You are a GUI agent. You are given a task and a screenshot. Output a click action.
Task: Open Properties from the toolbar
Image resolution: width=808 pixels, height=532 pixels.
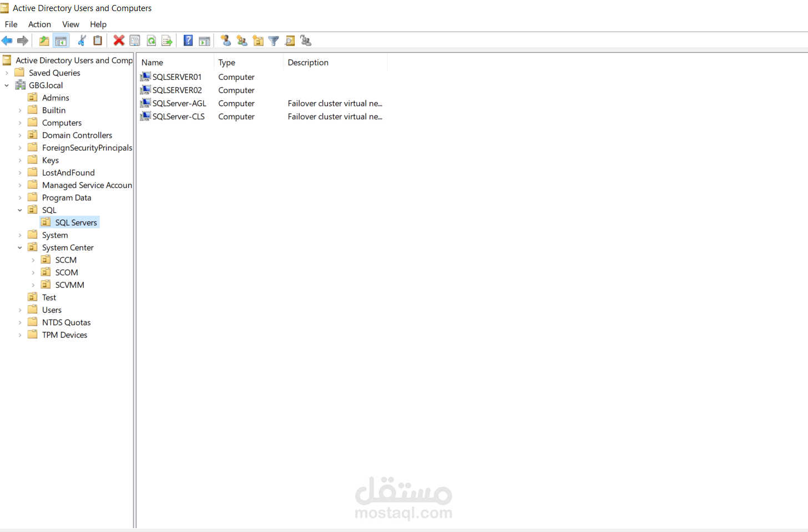(135, 40)
